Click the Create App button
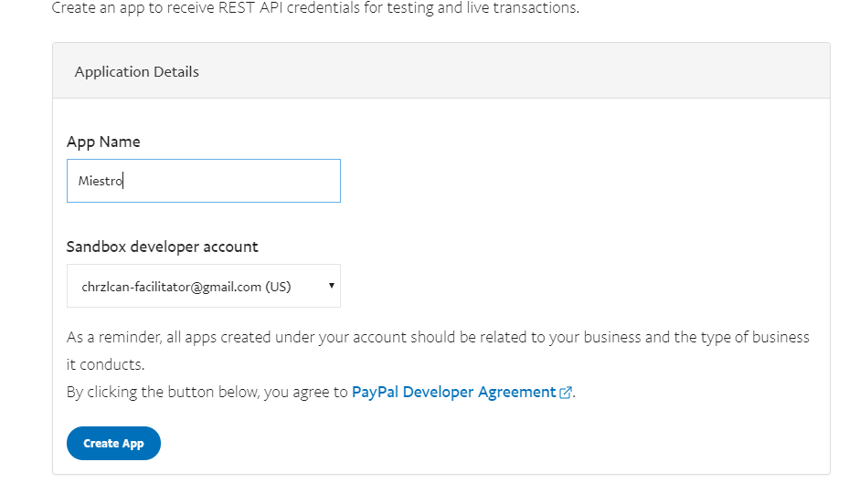 click(113, 444)
